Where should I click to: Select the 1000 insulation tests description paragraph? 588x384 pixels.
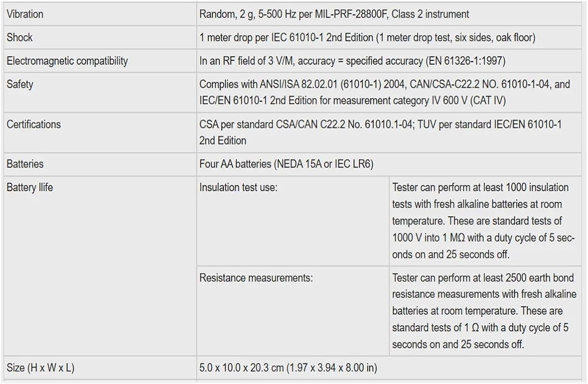tap(483, 221)
